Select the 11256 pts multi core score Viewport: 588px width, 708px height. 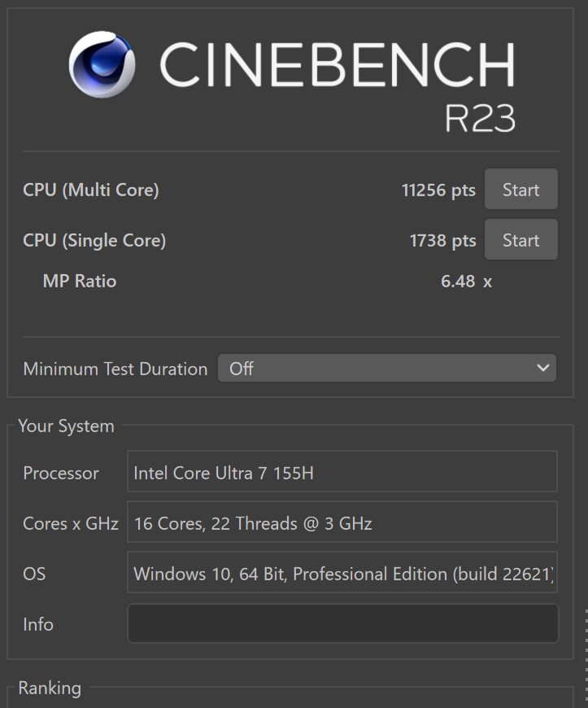(438, 190)
